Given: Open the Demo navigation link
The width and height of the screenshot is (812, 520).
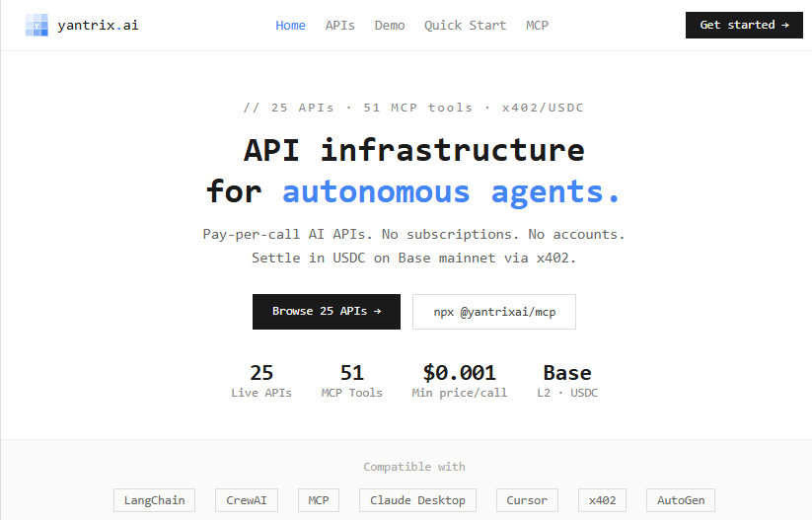Looking at the screenshot, I should point(390,25).
